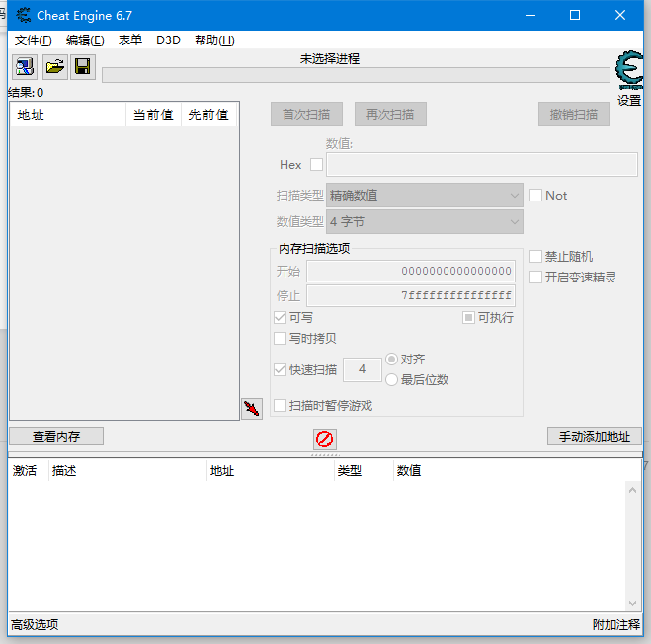This screenshot has height=644, width=651.
Task: Click the panel splitter dotted handle
Action: (326, 455)
